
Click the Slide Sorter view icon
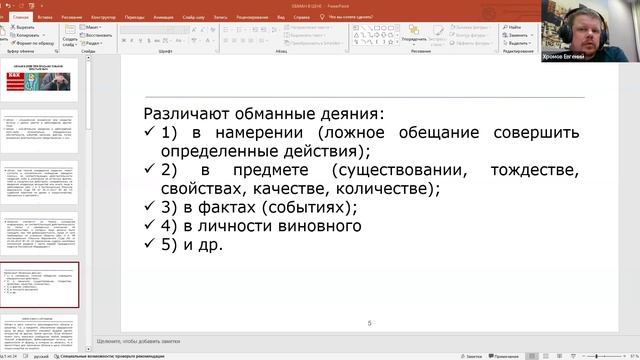pyautogui.click(x=546, y=356)
